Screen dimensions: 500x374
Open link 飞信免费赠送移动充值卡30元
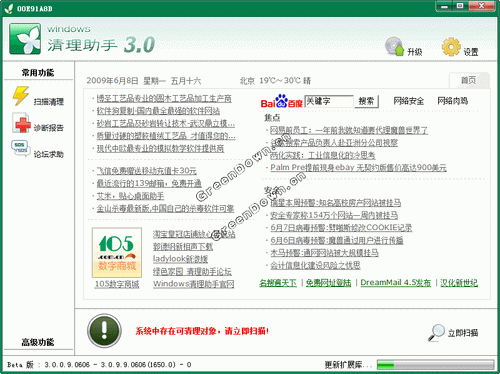click(146, 171)
